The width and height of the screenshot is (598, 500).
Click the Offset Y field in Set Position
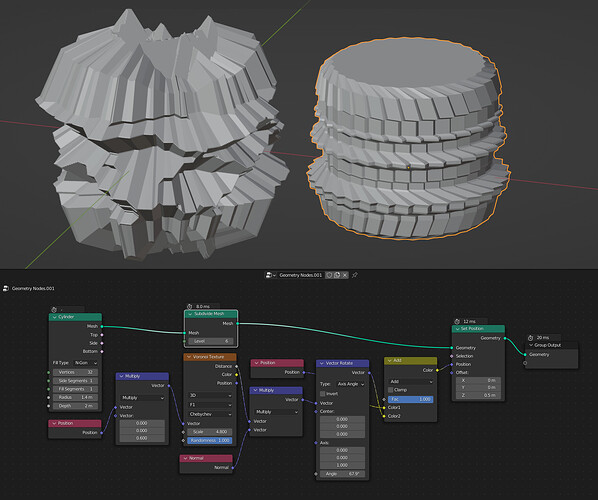click(478, 387)
